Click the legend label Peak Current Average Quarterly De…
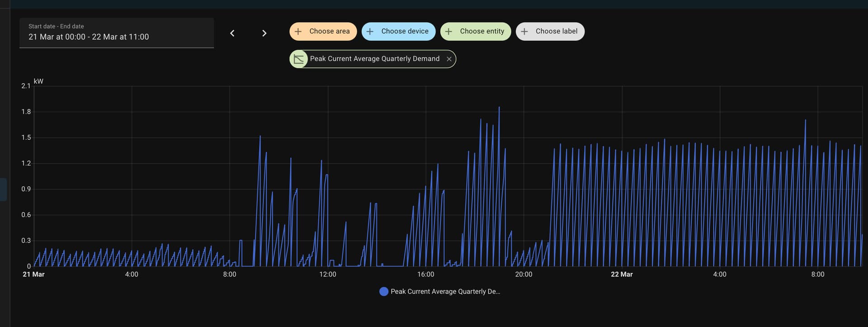This screenshot has height=327, width=868. (x=445, y=292)
